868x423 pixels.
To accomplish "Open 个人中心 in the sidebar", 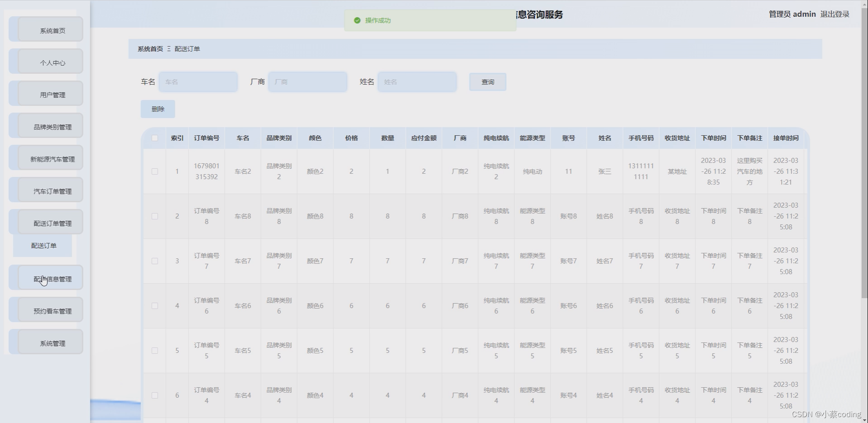I will click(x=50, y=62).
